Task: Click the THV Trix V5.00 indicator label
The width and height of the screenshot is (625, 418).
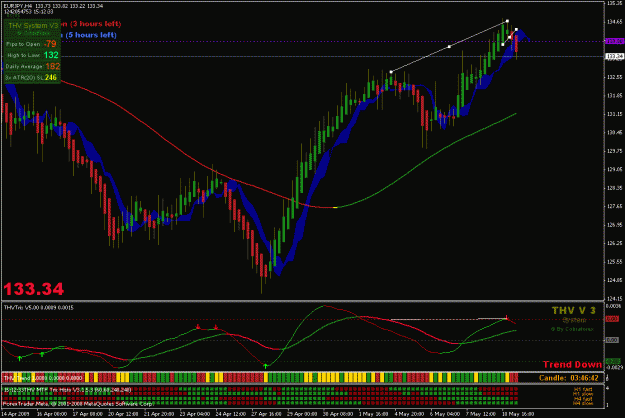Action: 38,308
